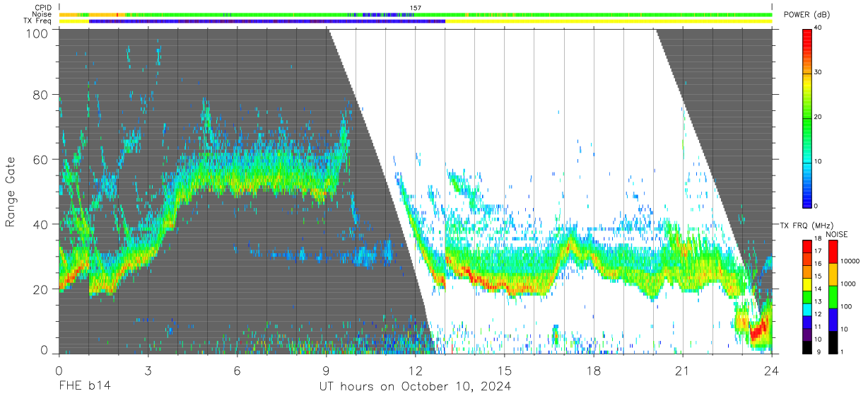The height and width of the screenshot is (401, 868).
Task: Click the NOISE color scale bar
Action: pos(833,296)
